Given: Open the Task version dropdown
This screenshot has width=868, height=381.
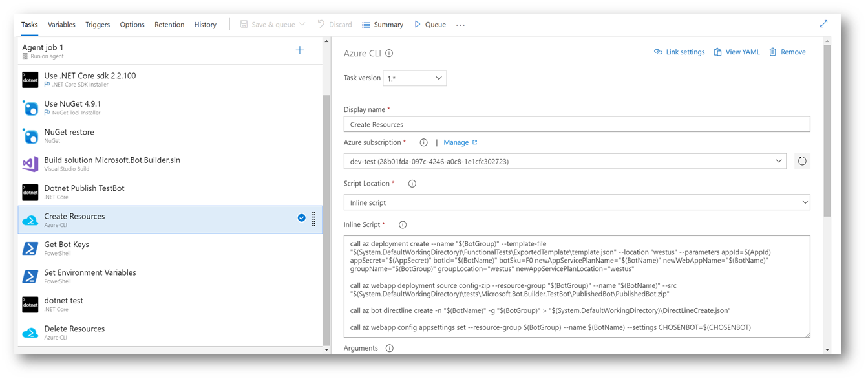Looking at the screenshot, I should click(x=414, y=78).
